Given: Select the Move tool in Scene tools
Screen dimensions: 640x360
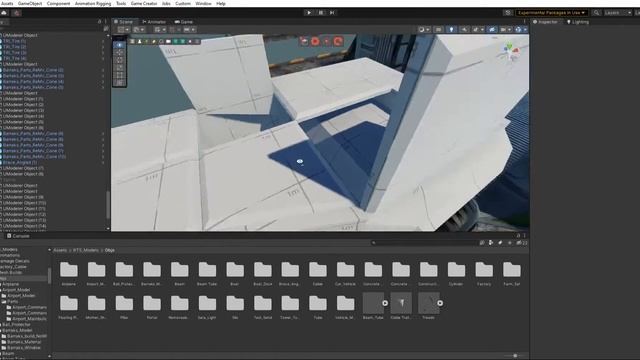Looking at the screenshot, I should click(119, 53).
